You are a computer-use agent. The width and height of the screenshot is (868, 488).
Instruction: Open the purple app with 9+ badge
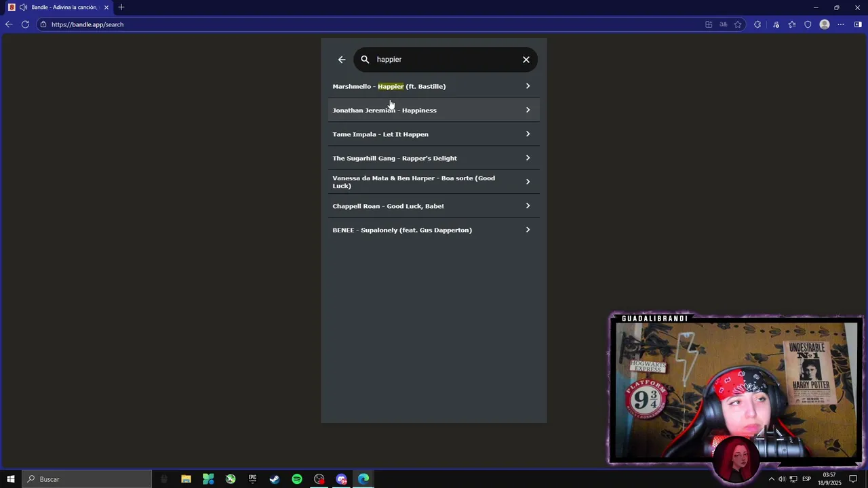(341, 479)
